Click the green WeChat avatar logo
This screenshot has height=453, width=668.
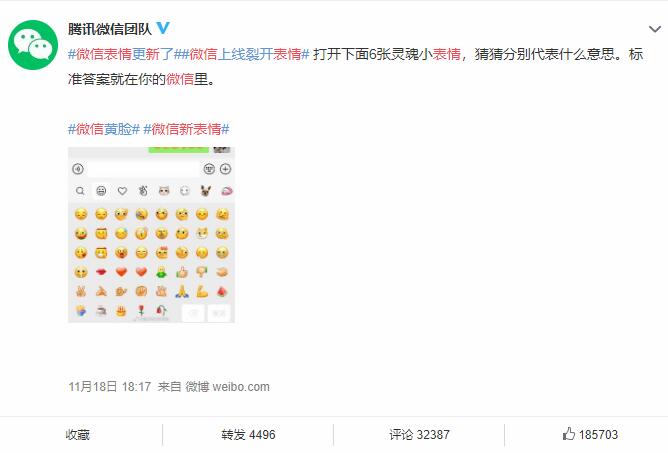click(x=33, y=45)
